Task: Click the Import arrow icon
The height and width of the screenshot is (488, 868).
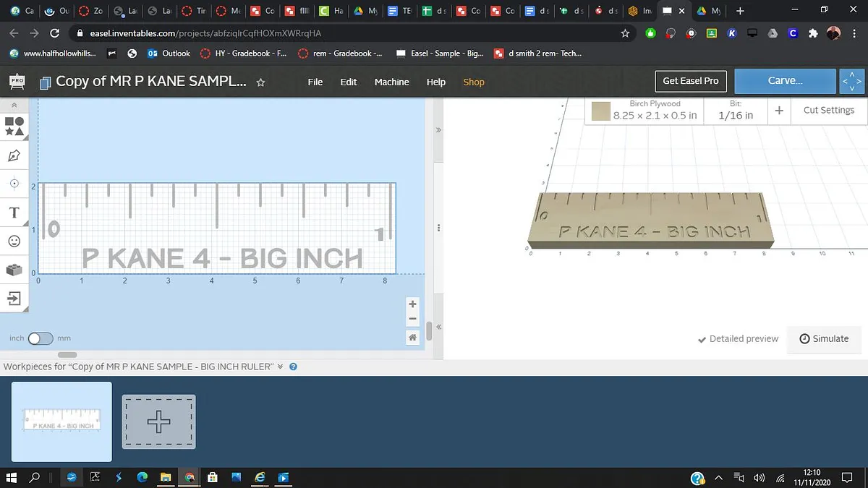Action: 14,298
